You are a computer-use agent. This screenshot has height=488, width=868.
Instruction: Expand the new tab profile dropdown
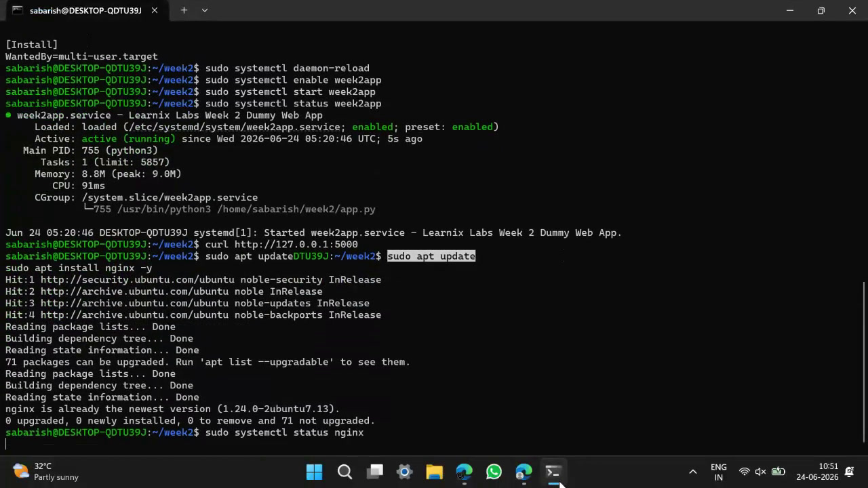pyautogui.click(x=205, y=10)
